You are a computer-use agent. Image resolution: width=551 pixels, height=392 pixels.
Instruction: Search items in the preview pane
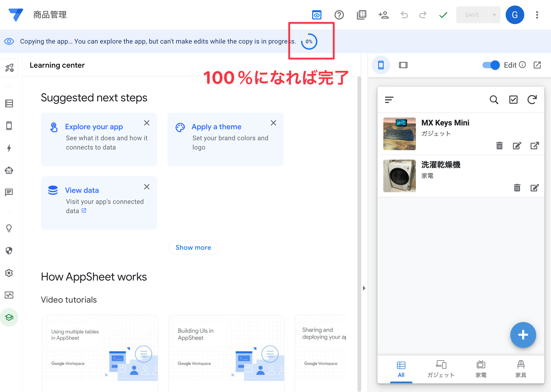tap(494, 100)
